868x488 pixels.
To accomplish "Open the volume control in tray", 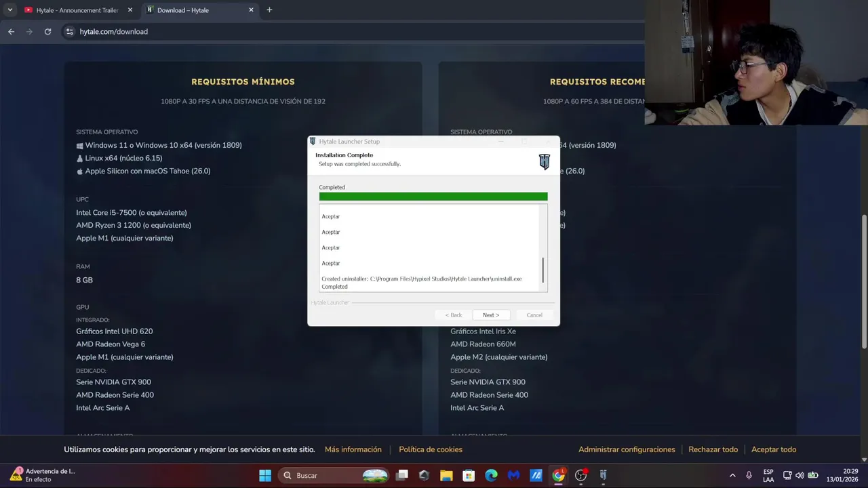I will pyautogui.click(x=800, y=475).
